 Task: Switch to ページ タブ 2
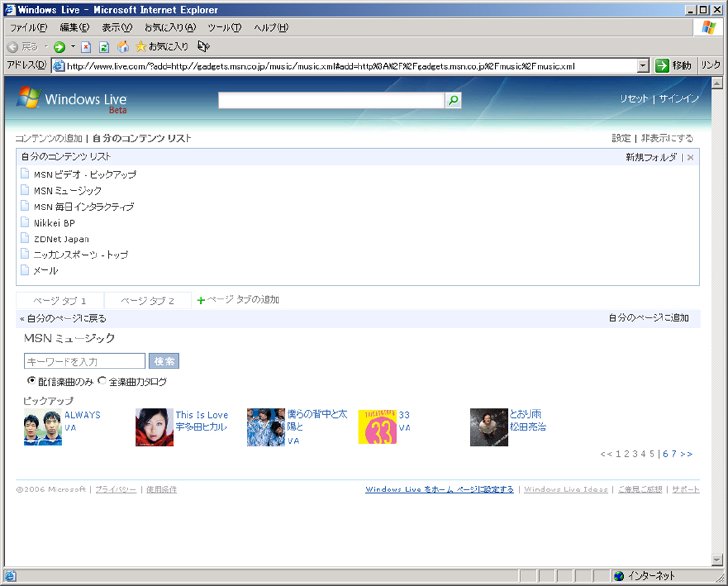(x=147, y=300)
